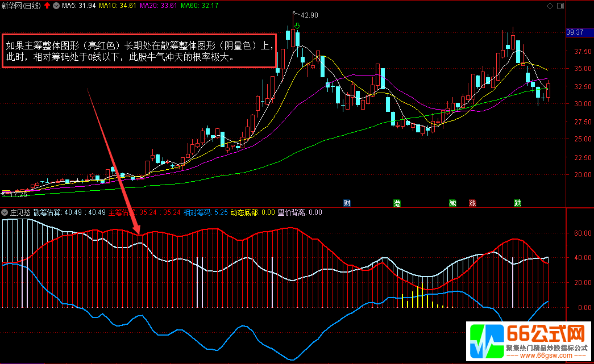Click the 20.00 price axis label
This screenshot has width=594, height=364.
click(583, 174)
